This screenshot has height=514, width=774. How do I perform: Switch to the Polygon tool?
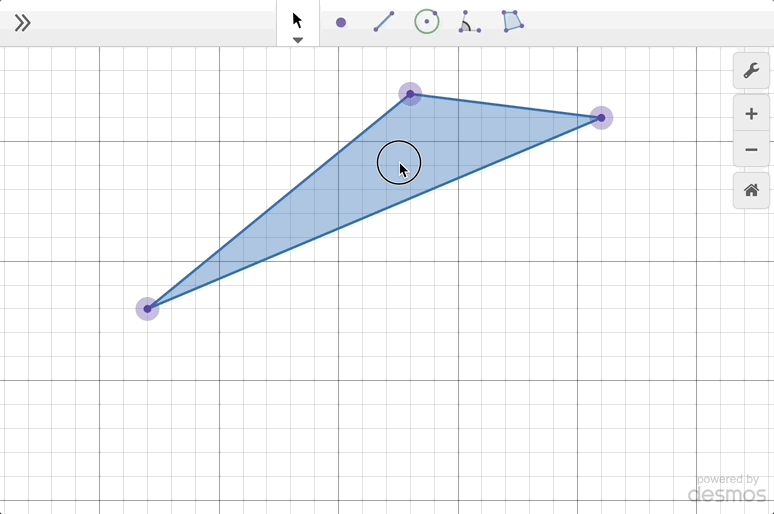512,22
